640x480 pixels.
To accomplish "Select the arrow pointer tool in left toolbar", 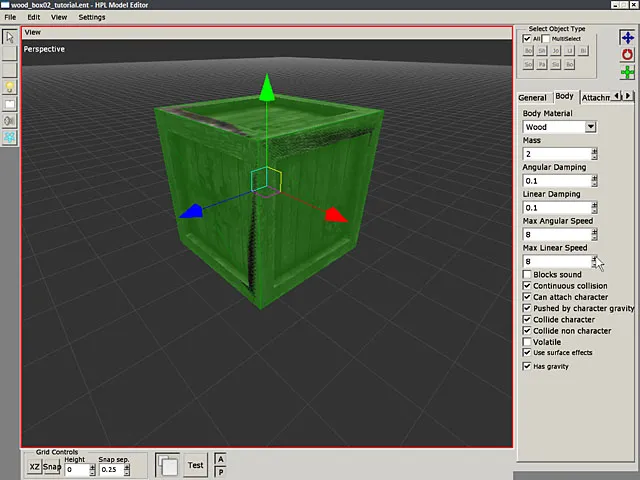I will (x=10, y=37).
